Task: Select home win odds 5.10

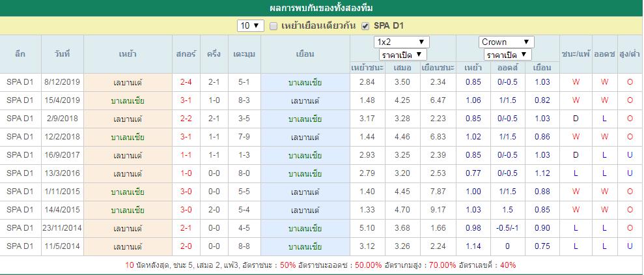Action: tap(367, 227)
